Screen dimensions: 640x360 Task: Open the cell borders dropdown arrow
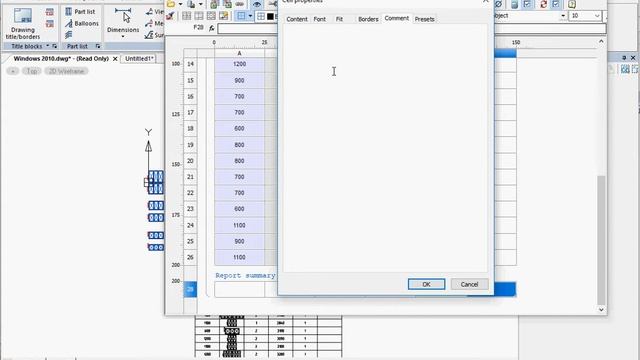(x=250, y=16)
